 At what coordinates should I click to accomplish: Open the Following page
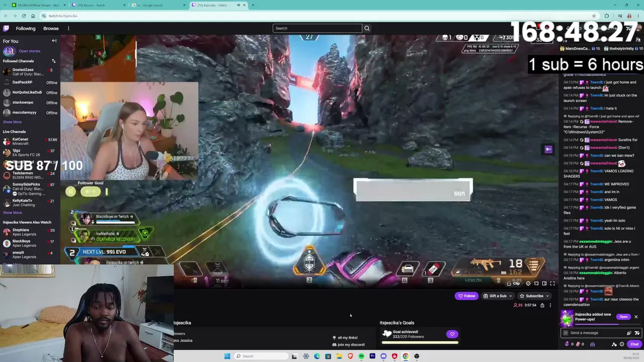[26, 29]
